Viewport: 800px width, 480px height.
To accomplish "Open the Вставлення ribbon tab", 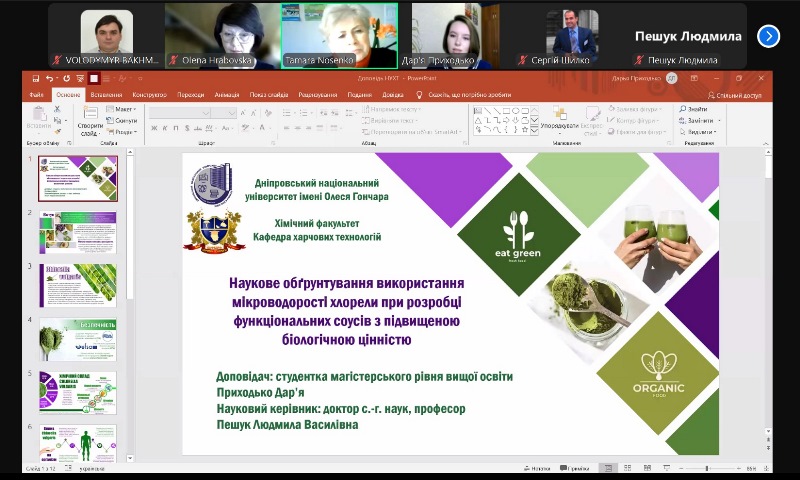I will (x=106, y=95).
